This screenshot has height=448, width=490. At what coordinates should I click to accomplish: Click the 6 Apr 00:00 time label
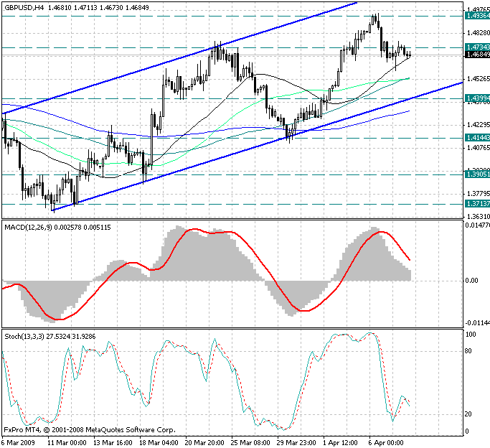point(386,443)
